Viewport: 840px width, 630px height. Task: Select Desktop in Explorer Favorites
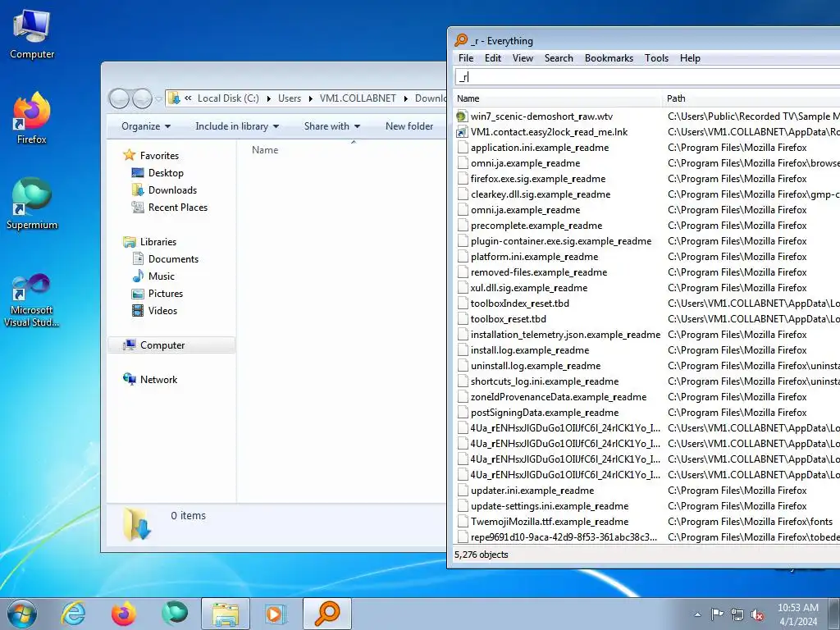(166, 173)
